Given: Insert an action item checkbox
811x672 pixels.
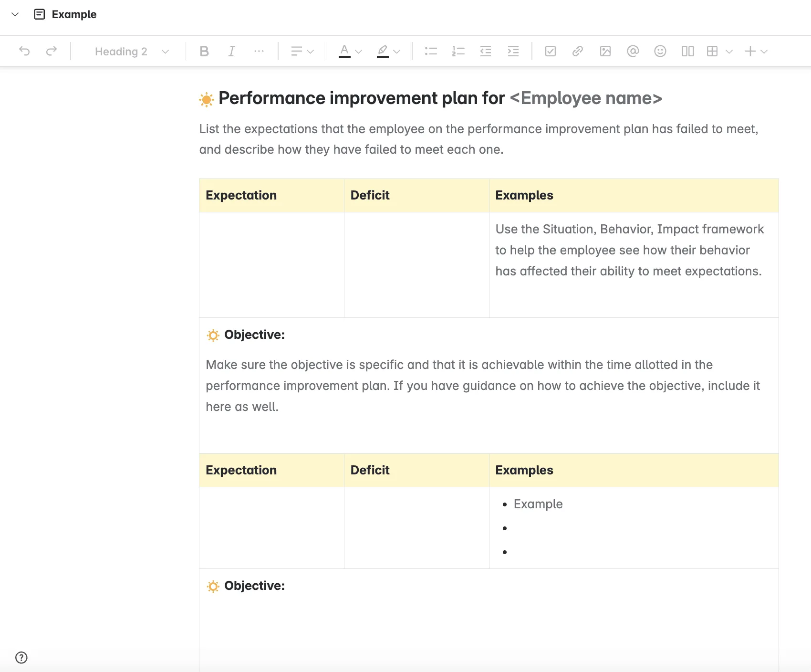Looking at the screenshot, I should click(x=551, y=51).
